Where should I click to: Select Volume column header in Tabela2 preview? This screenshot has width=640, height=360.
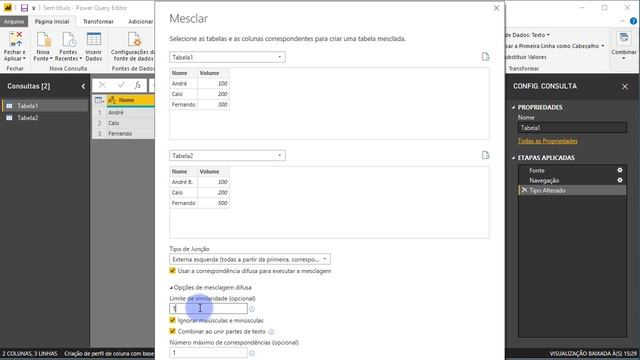point(213,171)
